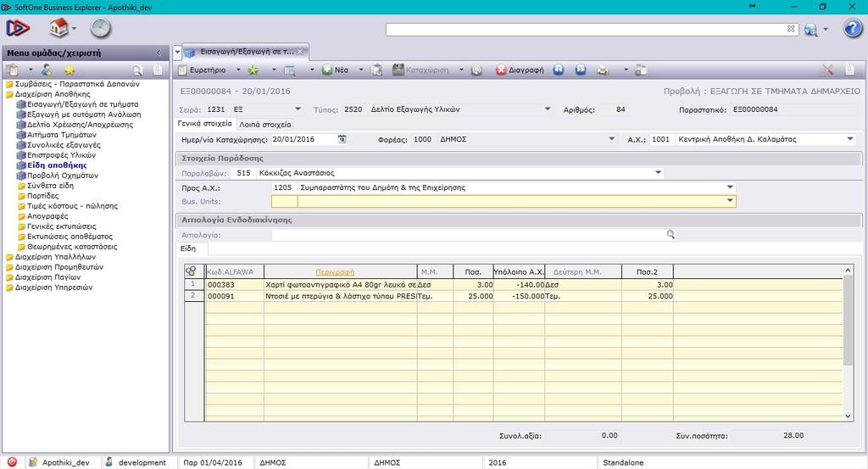The height and width of the screenshot is (469, 868).
Task: Click the Κωδ.ALFAWA column header
Action: pyautogui.click(x=234, y=272)
